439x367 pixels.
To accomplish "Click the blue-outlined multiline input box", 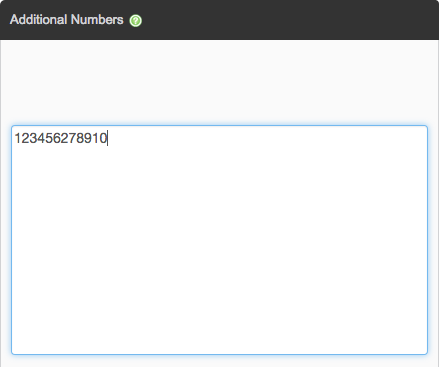I will point(219,240).
